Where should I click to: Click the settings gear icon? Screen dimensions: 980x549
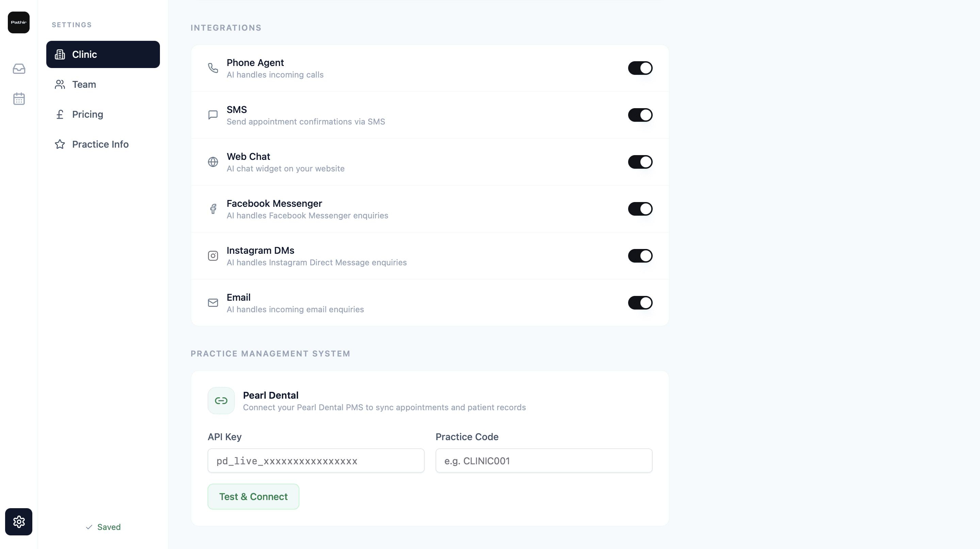point(19,522)
